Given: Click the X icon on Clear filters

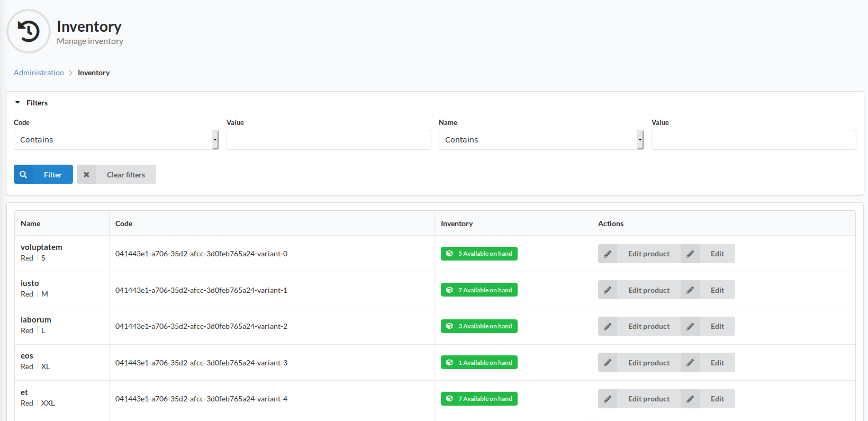Looking at the screenshot, I should coord(86,174).
